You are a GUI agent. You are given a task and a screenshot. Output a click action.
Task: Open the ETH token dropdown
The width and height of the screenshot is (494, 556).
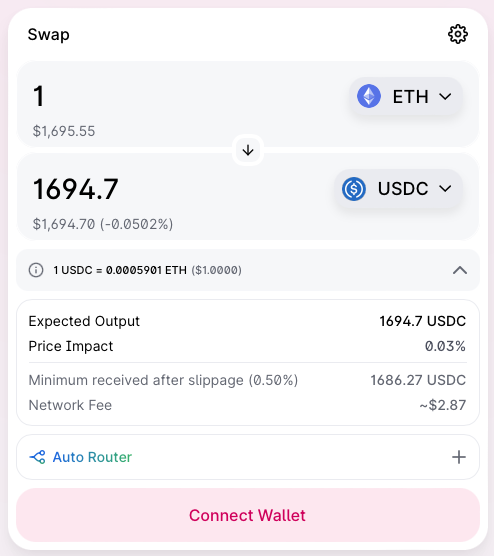[x=405, y=96]
